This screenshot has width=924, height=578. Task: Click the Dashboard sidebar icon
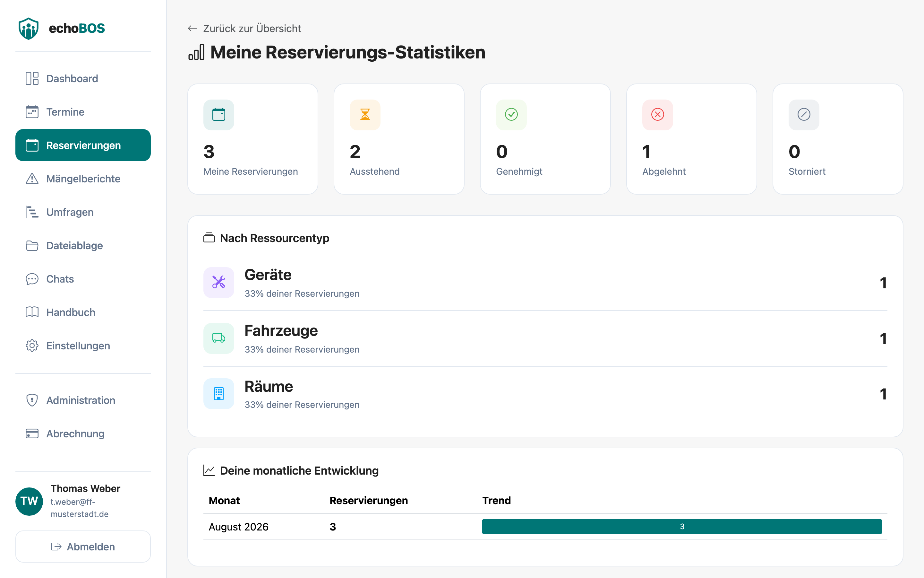click(x=32, y=78)
